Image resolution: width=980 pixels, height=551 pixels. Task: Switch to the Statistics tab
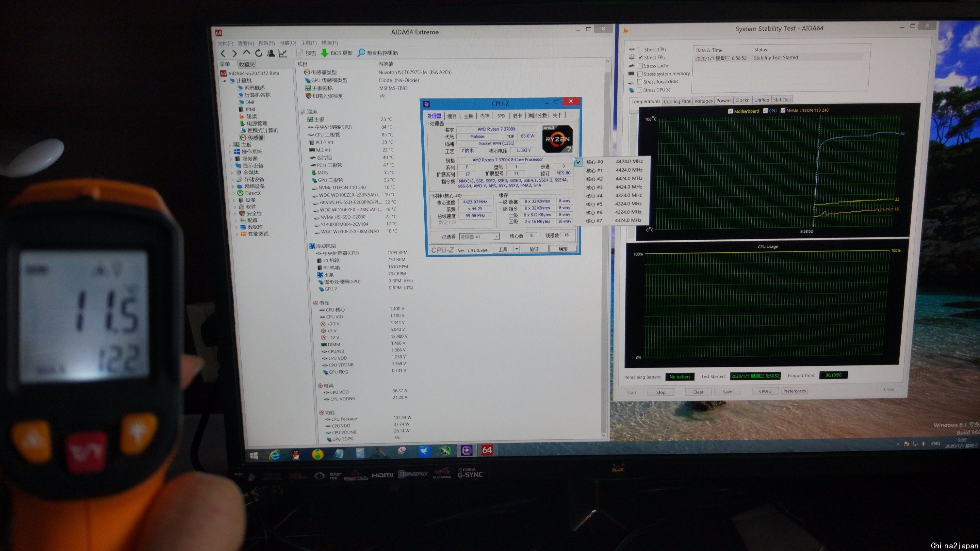coord(782,100)
